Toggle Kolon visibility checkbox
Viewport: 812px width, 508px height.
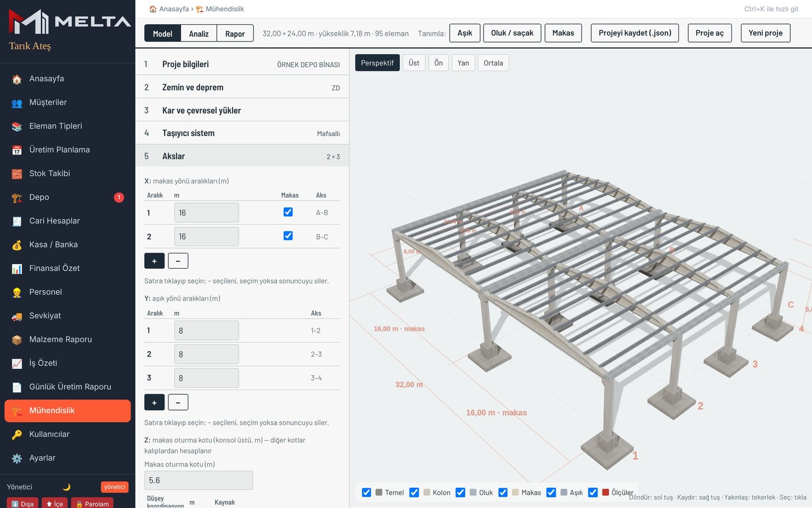[x=414, y=492]
